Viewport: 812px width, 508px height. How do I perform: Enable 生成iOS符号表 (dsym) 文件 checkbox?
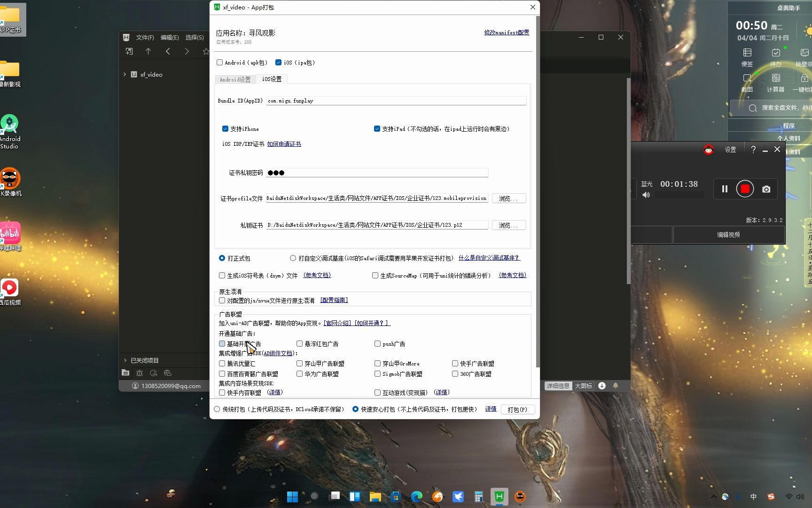(x=222, y=275)
